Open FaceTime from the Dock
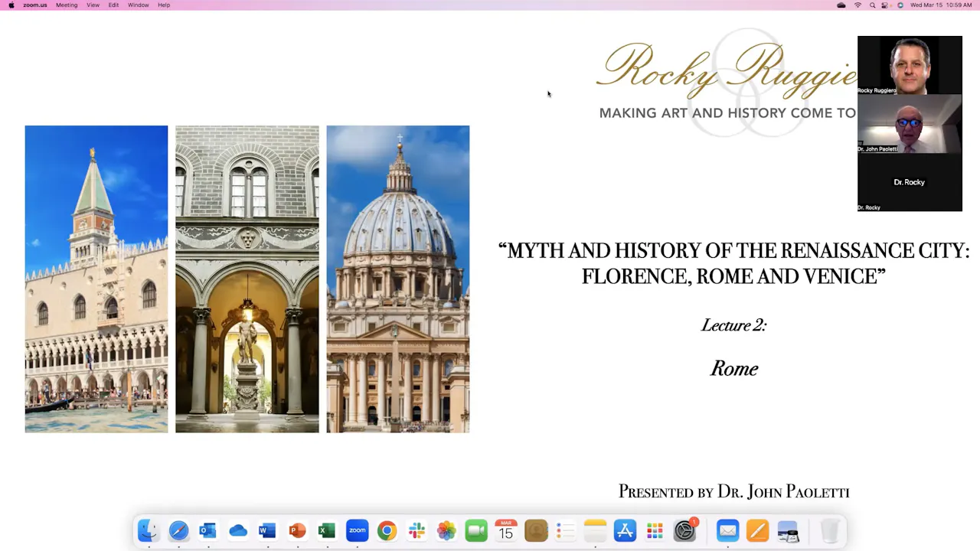This screenshot has height=551, width=980. point(475,530)
